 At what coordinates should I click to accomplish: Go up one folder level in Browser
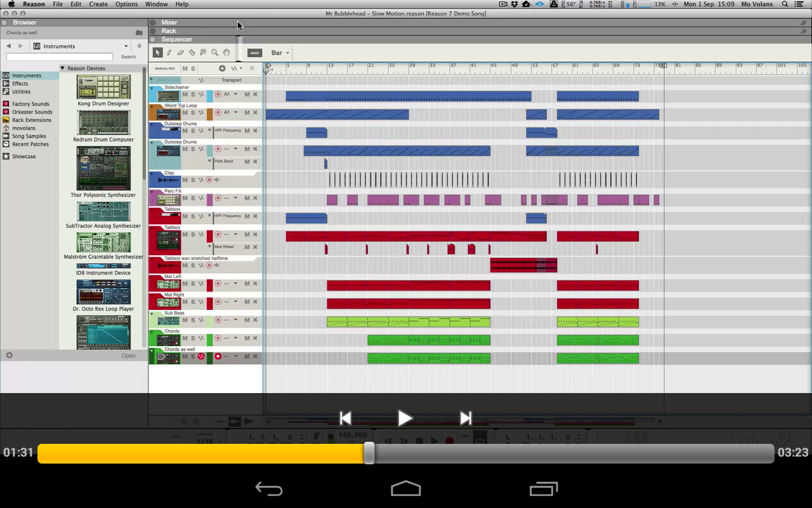pos(140,46)
